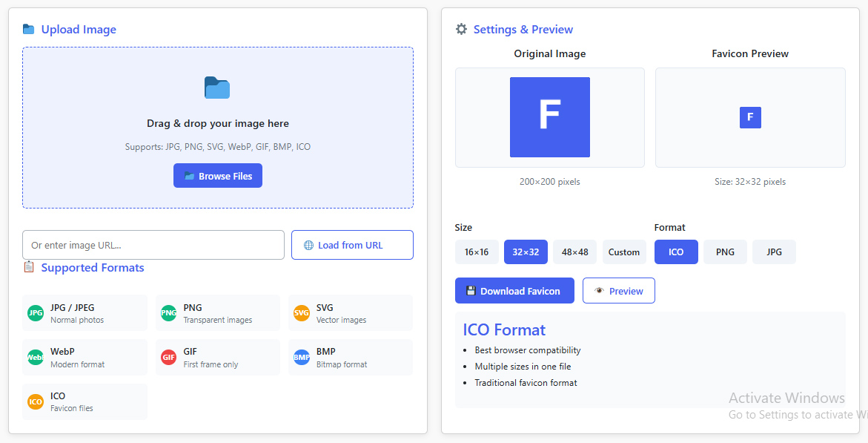This screenshot has height=443, width=868.
Task: Select the 16×16 size option
Action: [477, 252]
